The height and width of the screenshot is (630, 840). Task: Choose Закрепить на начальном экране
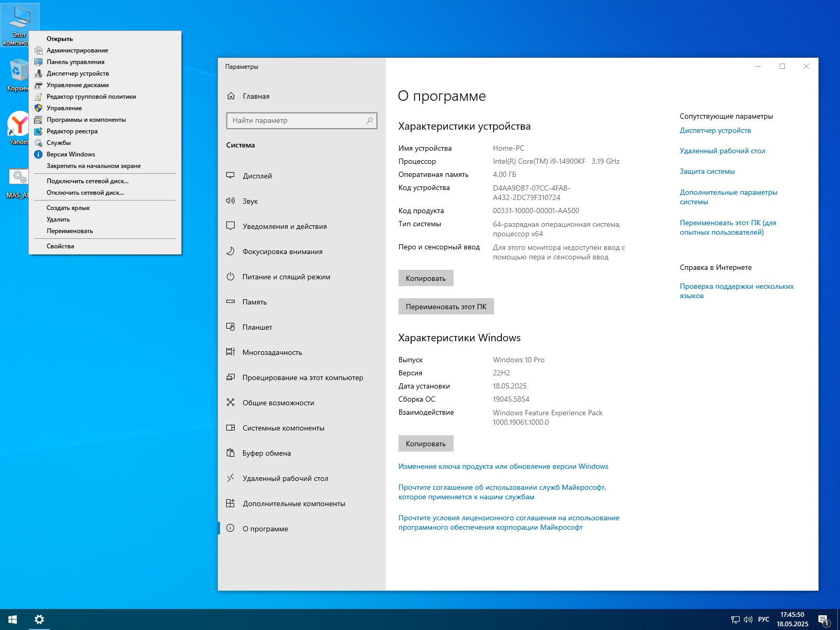point(105,166)
